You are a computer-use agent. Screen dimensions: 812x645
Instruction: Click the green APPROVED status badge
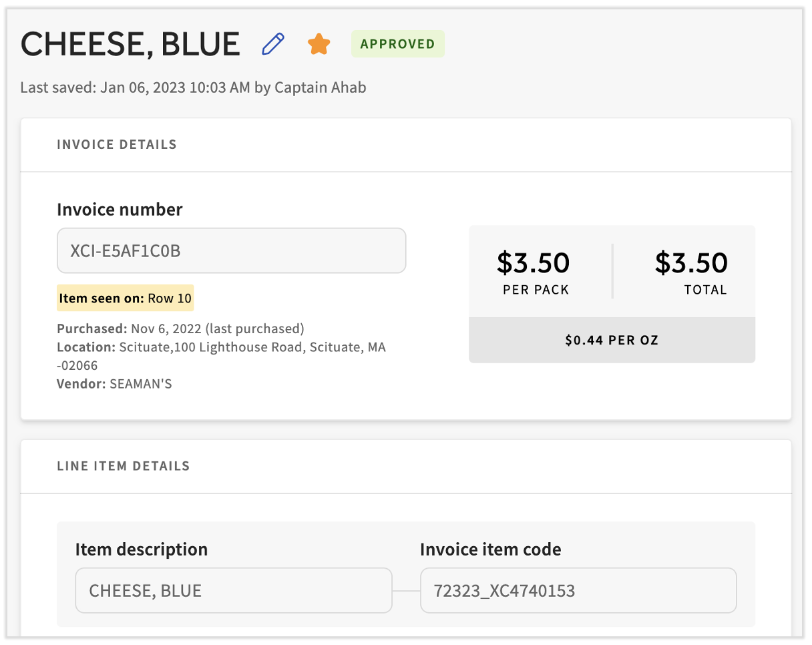click(397, 44)
